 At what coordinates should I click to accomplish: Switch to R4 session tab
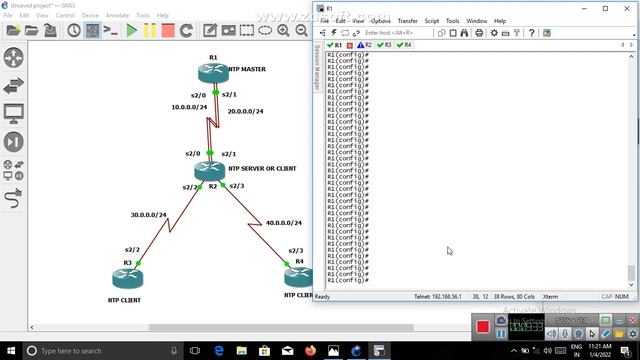404,45
